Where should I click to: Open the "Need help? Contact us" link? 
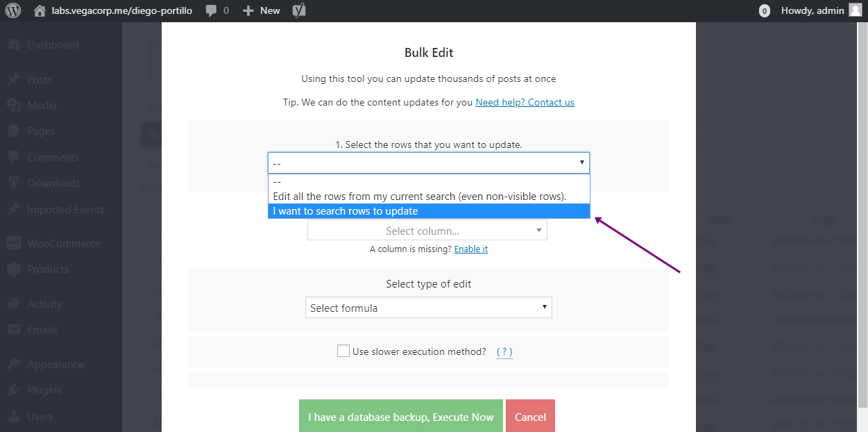525,102
